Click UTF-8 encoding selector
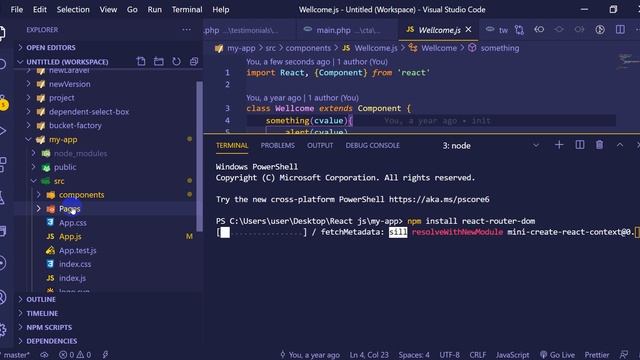 (x=449, y=355)
